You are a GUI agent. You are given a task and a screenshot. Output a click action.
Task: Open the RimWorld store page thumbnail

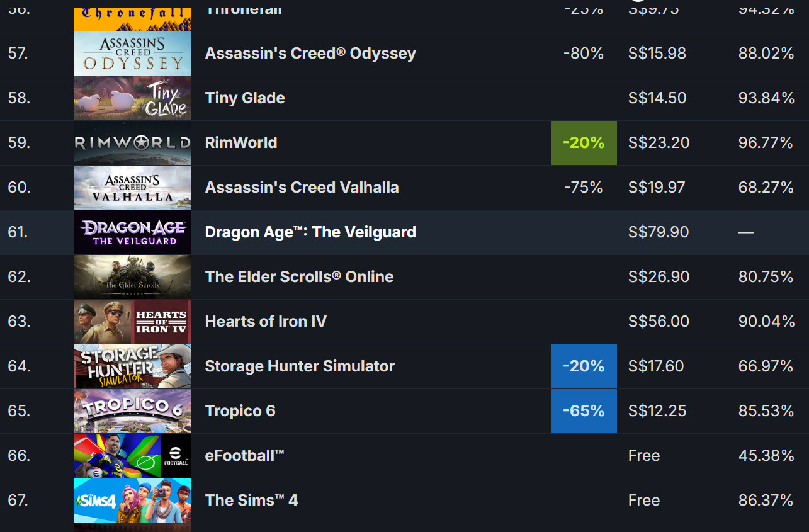point(132,142)
